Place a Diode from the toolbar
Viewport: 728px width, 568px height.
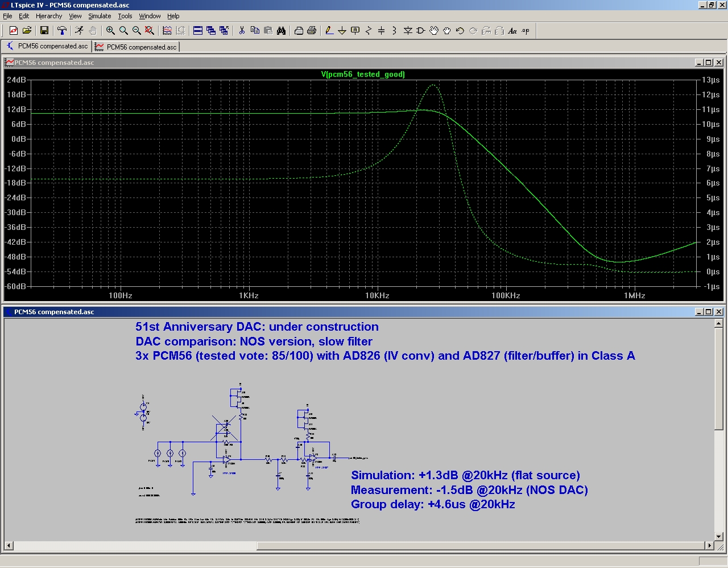tap(408, 31)
